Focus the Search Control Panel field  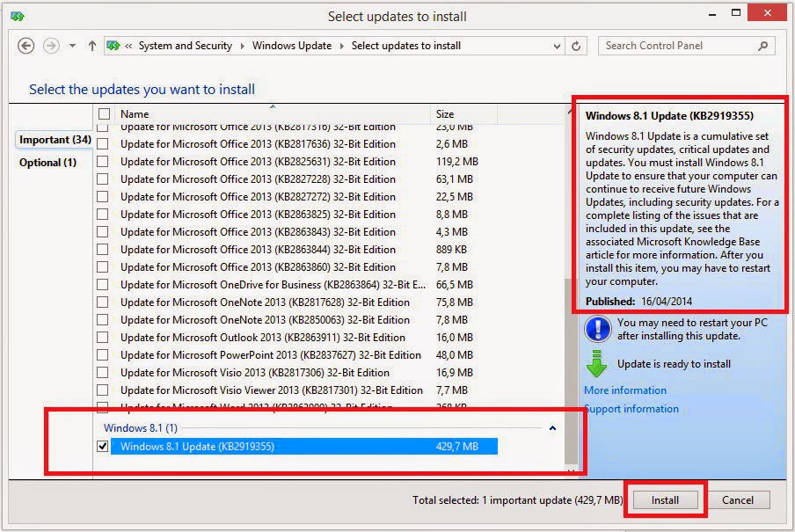[x=687, y=46]
